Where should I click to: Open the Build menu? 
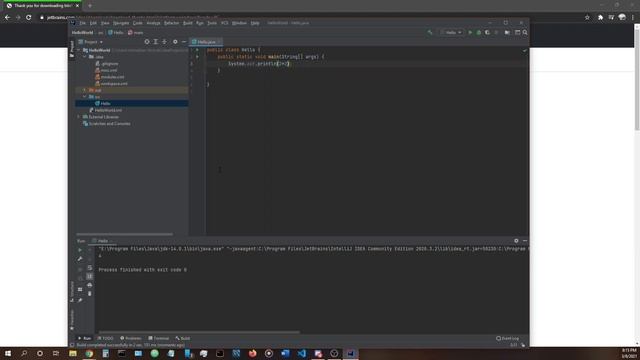(x=188, y=23)
